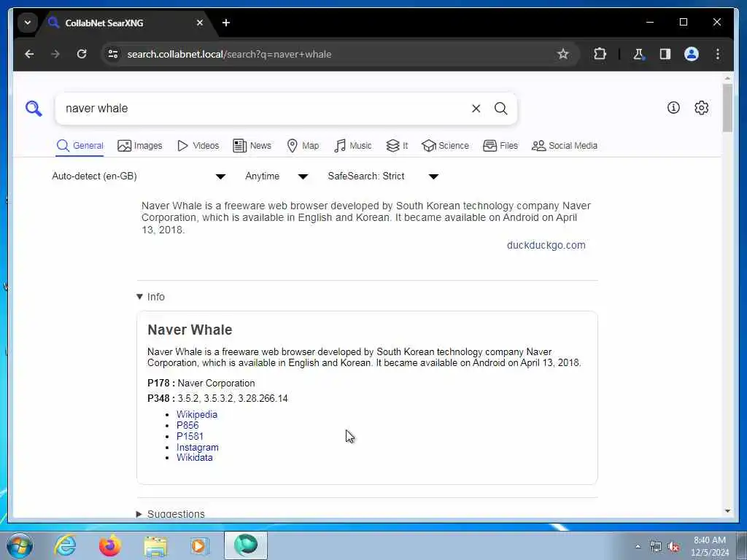This screenshot has width=747, height=560.
Task: Launch Internet Explorer from taskbar
Action: [x=65, y=545]
